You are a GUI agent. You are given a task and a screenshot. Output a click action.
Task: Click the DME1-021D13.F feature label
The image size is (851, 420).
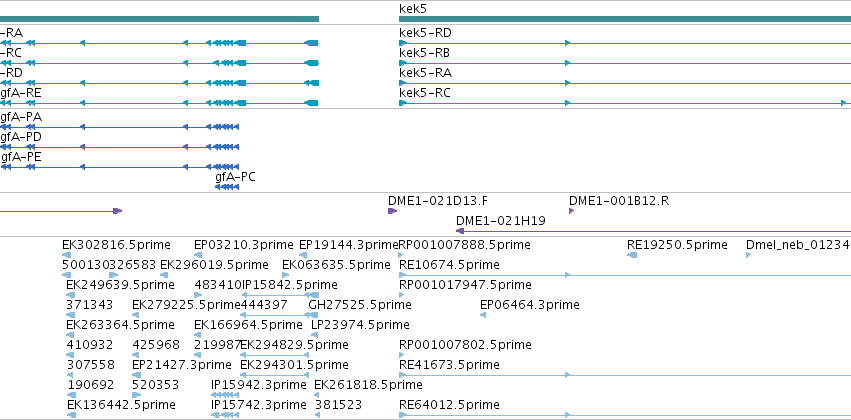click(x=437, y=201)
